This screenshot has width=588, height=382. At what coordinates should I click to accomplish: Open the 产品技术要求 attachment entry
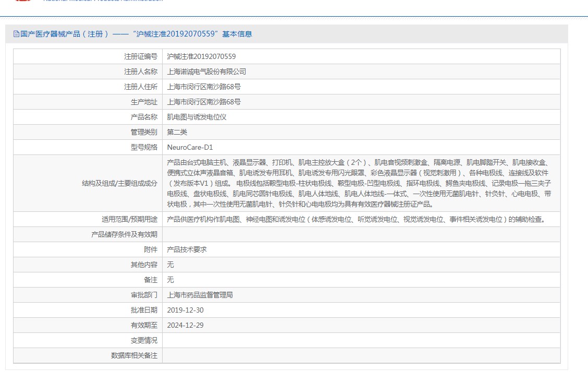[187, 249]
